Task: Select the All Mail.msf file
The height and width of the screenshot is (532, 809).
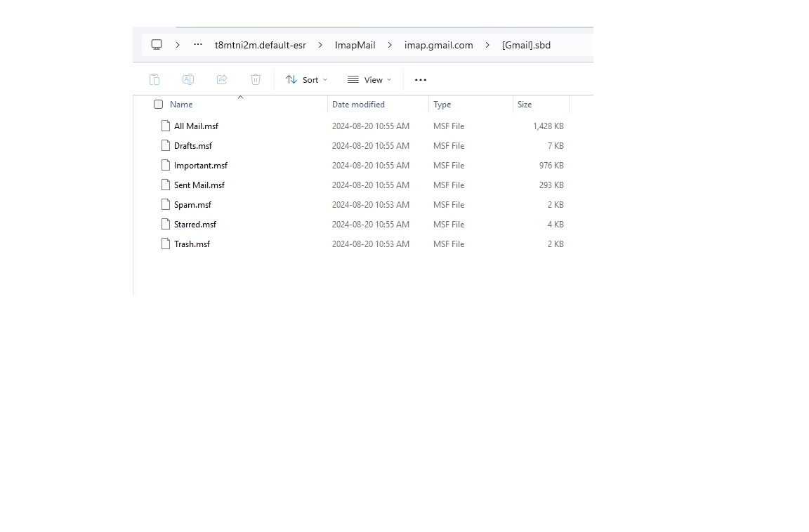Action: (196, 126)
